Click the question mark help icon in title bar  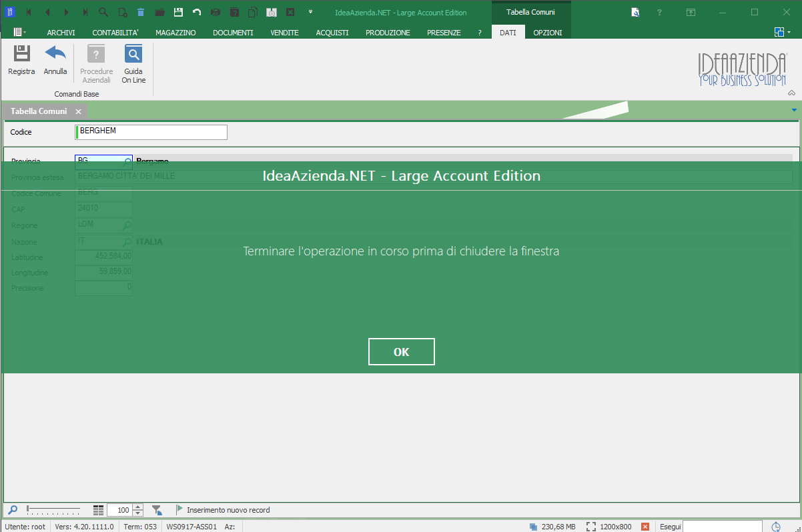click(x=659, y=12)
